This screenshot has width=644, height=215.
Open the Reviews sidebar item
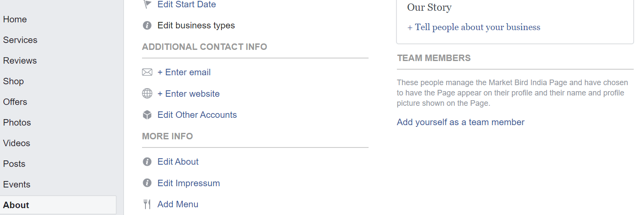click(20, 61)
